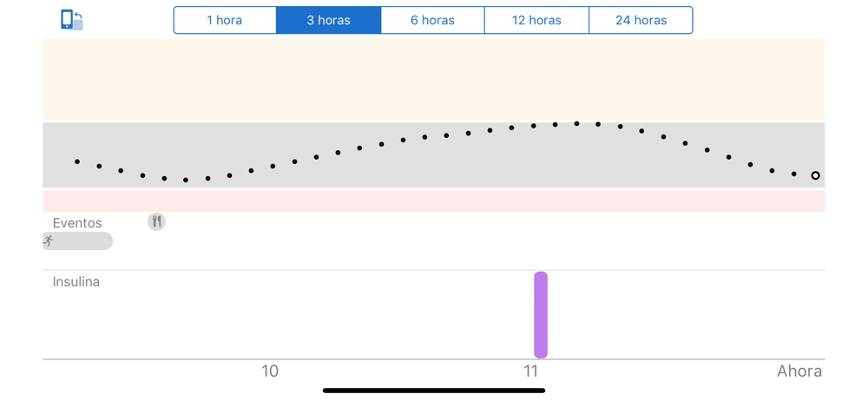
Task: Tap the purple insulin bolus bar
Action: [541, 314]
